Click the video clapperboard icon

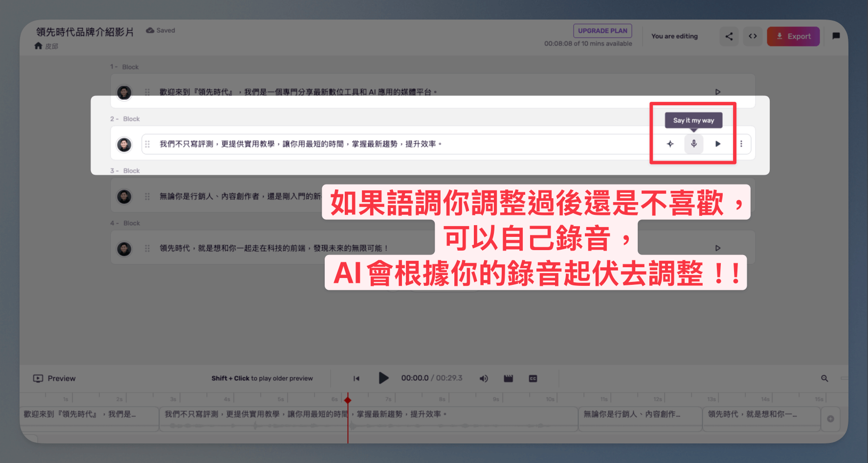(x=509, y=378)
